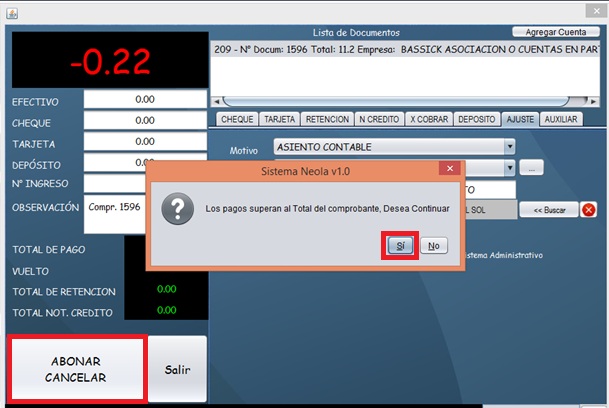
Task: Expand the Motivo dropdown
Action: click(x=510, y=147)
